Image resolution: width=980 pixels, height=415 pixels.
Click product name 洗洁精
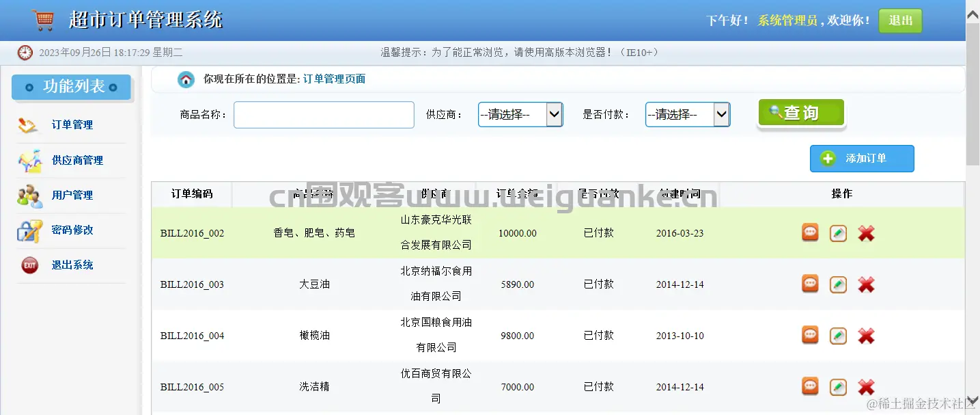coord(314,387)
